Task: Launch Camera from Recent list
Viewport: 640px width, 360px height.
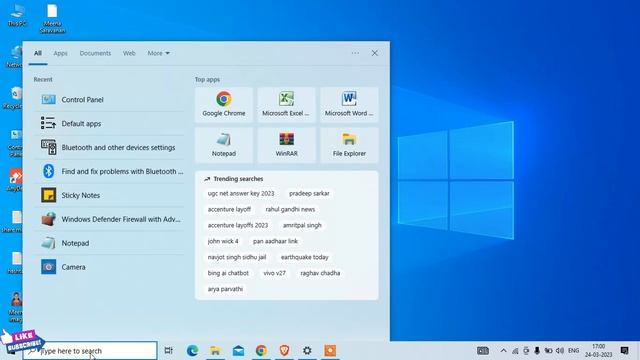Action: 109,267
